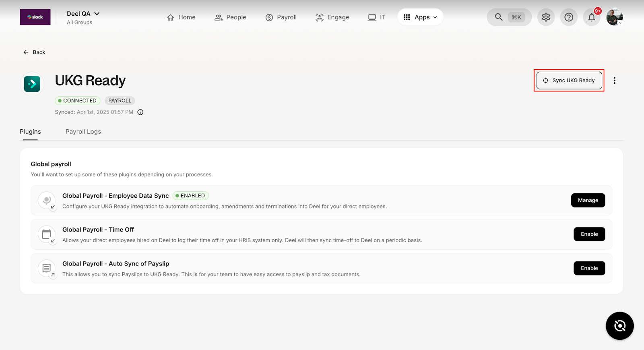Enable the Global Payroll Time Off plugin
Viewport: 644px width, 350px height.
tap(589, 234)
